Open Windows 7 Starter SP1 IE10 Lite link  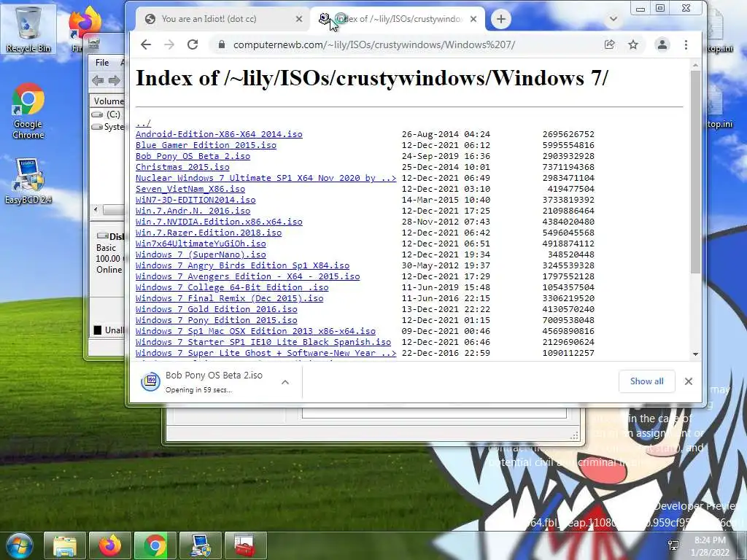(x=263, y=343)
